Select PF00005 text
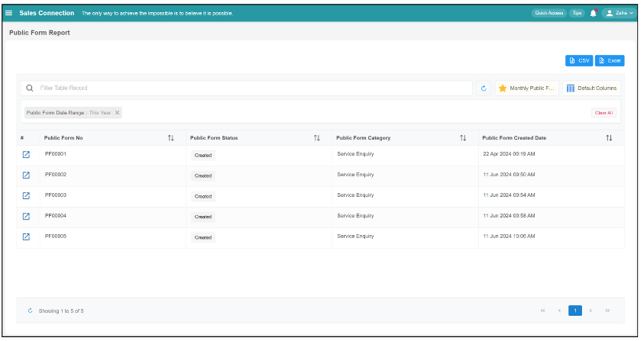This screenshot has height=341, width=644. [x=56, y=236]
